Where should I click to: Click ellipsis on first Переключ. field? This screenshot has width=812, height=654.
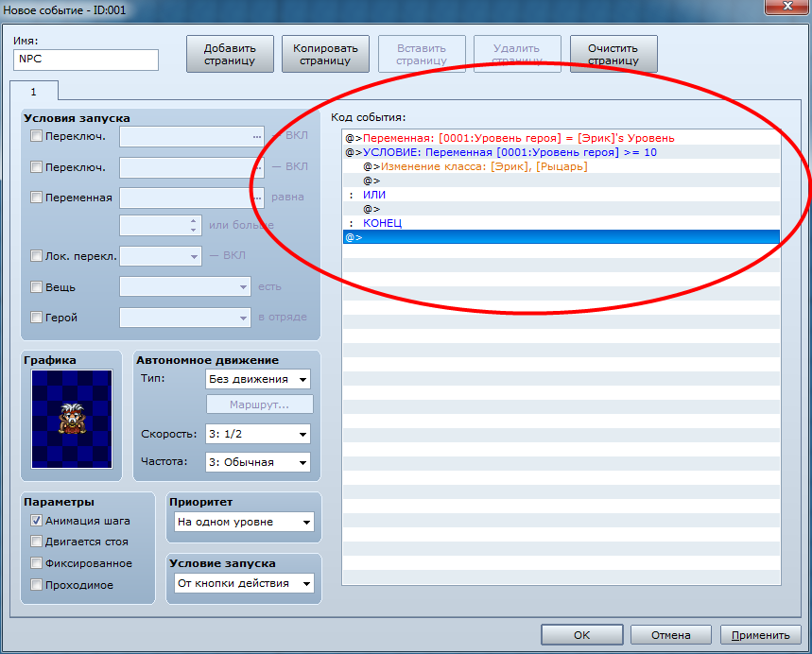coord(257,137)
